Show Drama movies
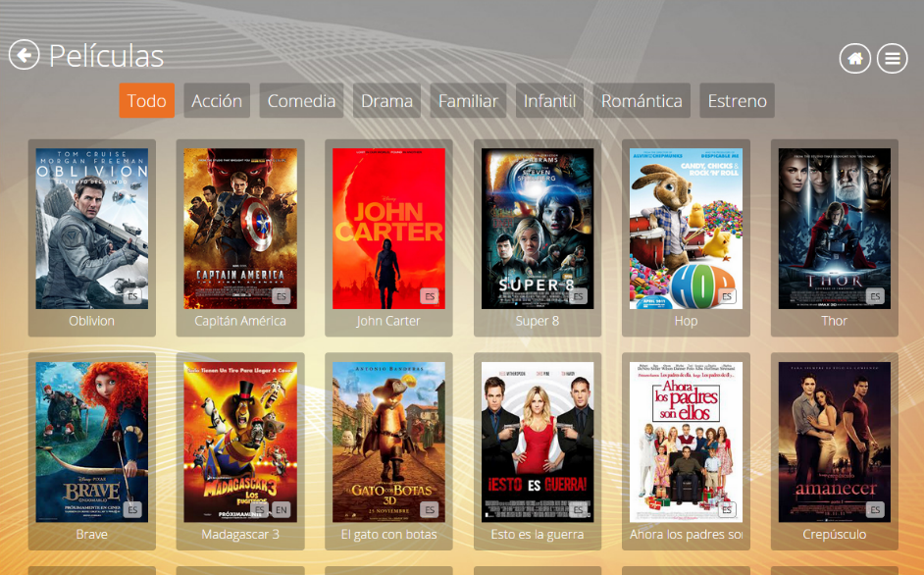 (x=386, y=101)
